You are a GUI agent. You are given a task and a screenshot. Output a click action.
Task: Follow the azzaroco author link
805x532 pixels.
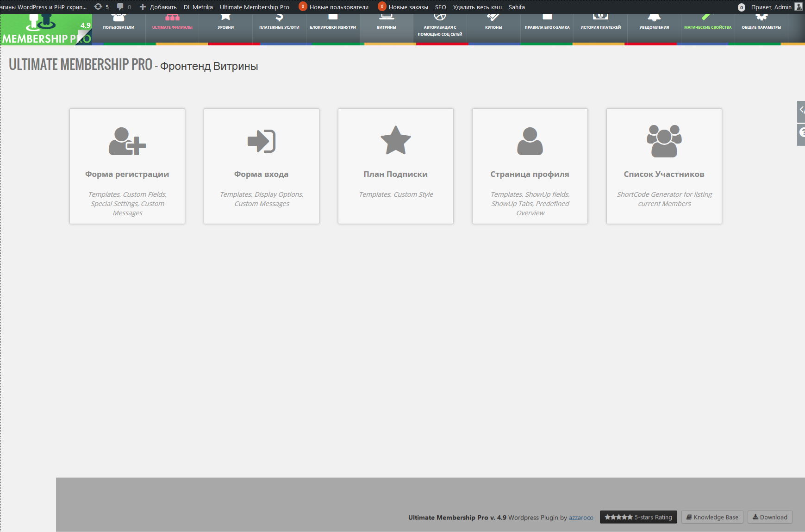580,518
